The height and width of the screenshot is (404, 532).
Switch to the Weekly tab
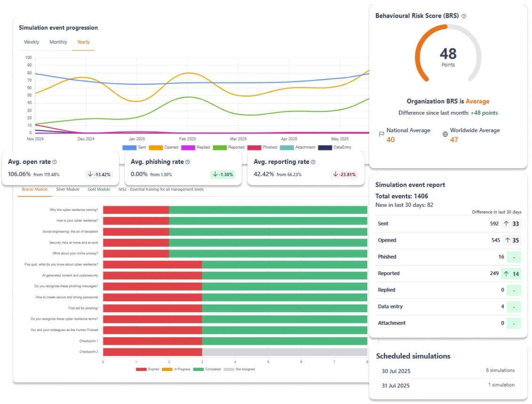click(x=32, y=42)
